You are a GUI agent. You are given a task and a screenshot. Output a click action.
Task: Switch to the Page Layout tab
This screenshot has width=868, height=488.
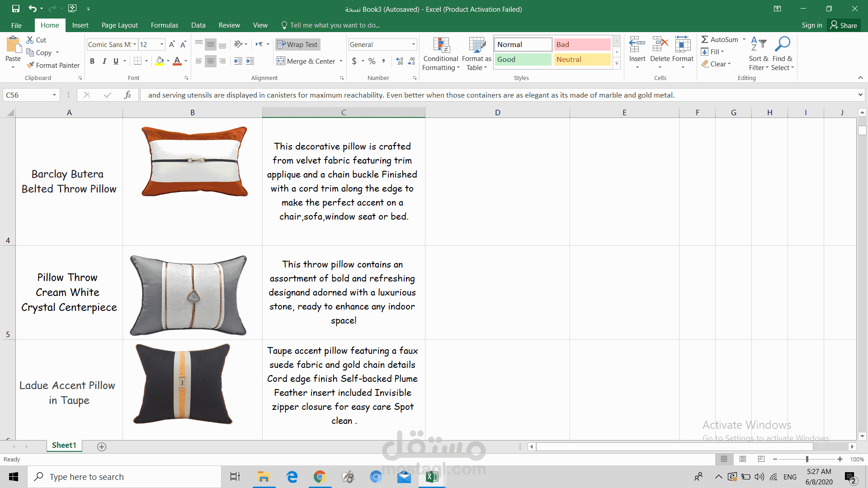point(119,25)
